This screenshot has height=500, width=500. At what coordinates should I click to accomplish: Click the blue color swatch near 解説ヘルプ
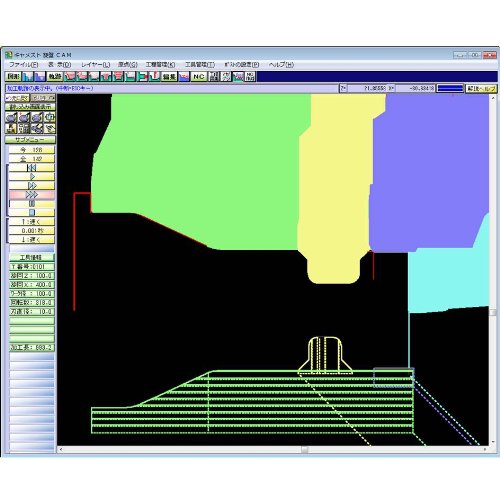450,88
